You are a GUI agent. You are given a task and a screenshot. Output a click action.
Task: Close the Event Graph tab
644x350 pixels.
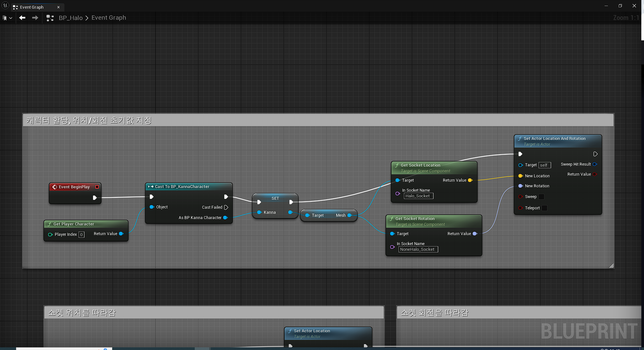[58, 7]
